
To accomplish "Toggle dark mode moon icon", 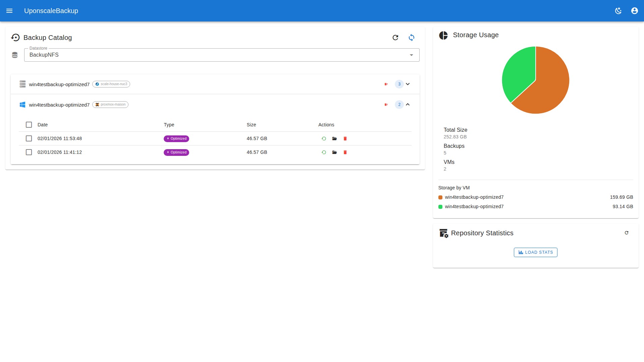I will click(618, 11).
